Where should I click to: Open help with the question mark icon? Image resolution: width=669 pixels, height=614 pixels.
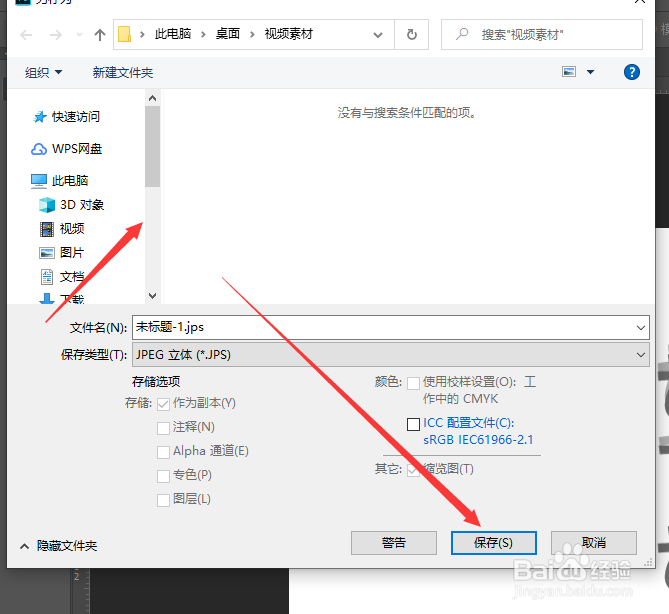(x=631, y=72)
